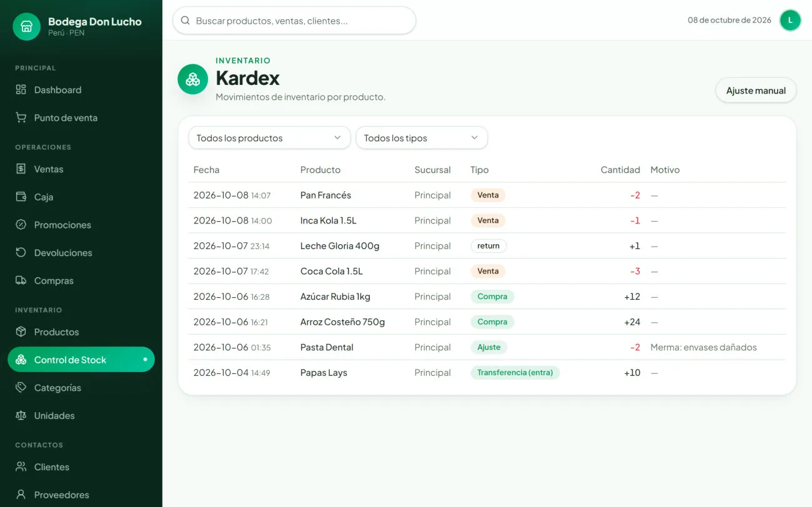Click the +24 quantity for Arroz Costeño
The width and height of the screenshot is (812, 507).
[x=632, y=322]
